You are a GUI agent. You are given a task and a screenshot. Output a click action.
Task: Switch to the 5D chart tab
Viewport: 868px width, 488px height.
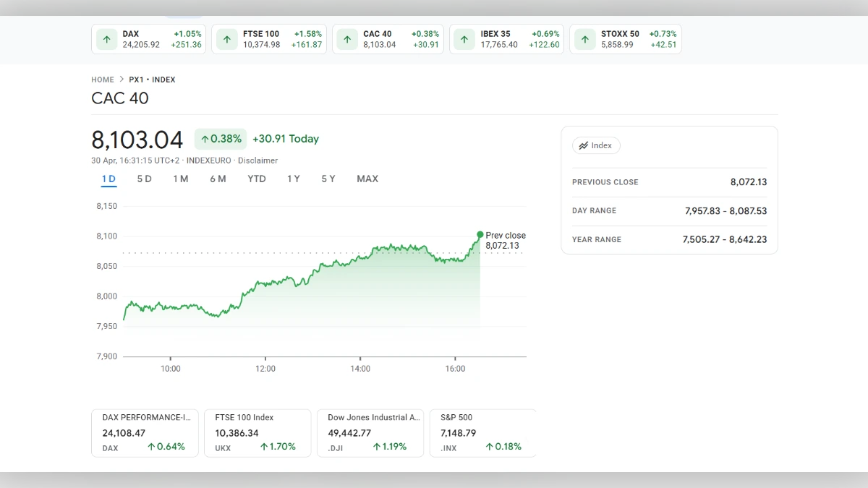point(144,179)
